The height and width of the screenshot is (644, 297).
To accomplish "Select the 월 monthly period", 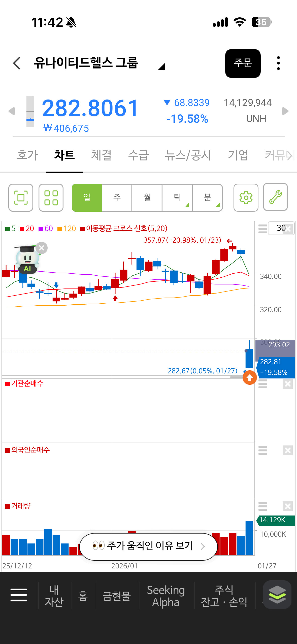I will (147, 198).
